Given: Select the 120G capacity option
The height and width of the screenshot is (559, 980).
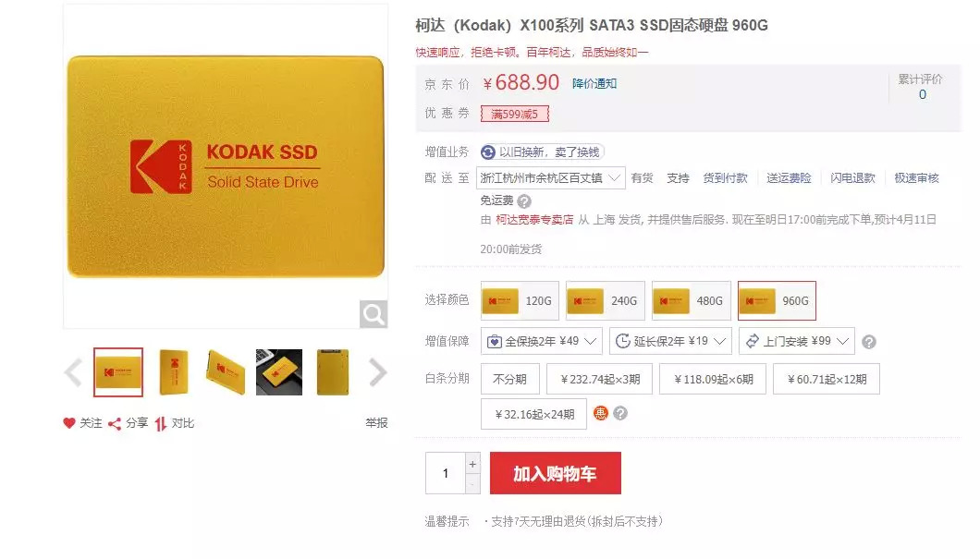Looking at the screenshot, I should click(520, 300).
